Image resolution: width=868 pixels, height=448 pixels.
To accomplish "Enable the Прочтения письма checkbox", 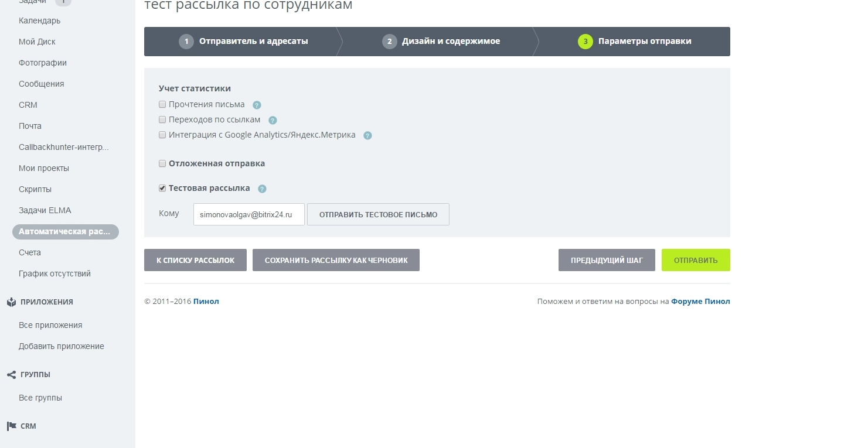I will pos(162,104).
